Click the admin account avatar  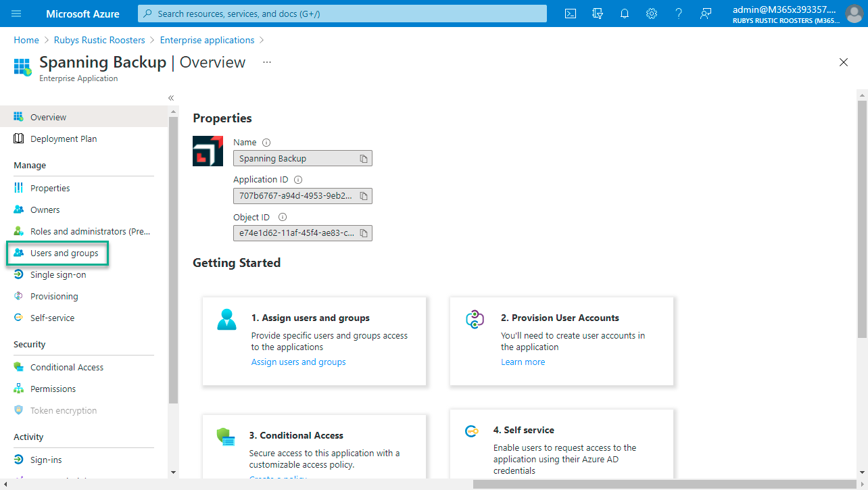(x=854, y=14)
